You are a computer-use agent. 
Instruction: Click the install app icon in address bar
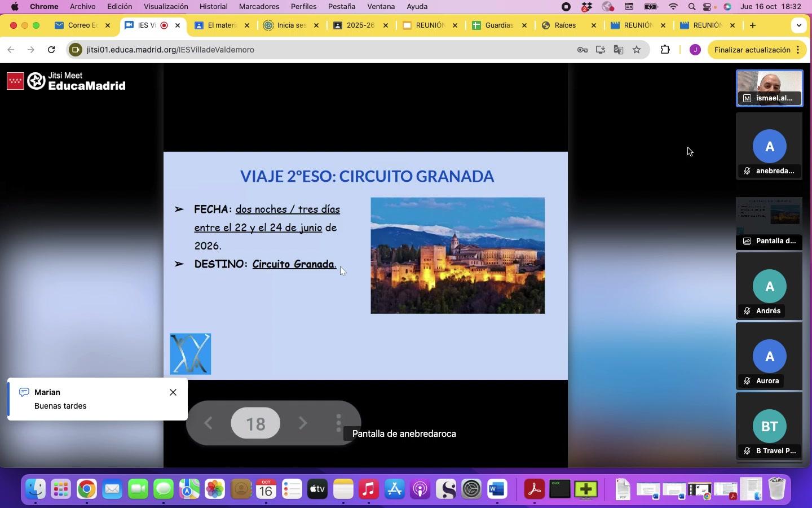[601, 50]
